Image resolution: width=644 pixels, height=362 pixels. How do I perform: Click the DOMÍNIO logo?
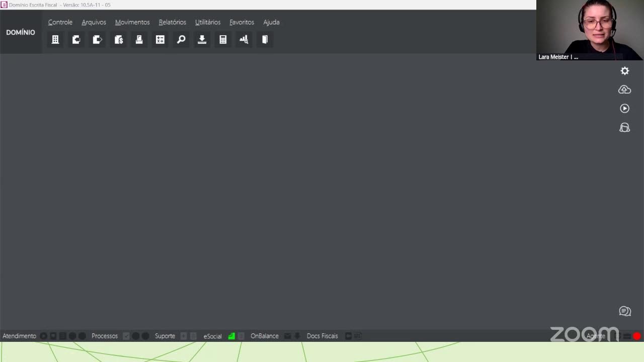[21, 32]
